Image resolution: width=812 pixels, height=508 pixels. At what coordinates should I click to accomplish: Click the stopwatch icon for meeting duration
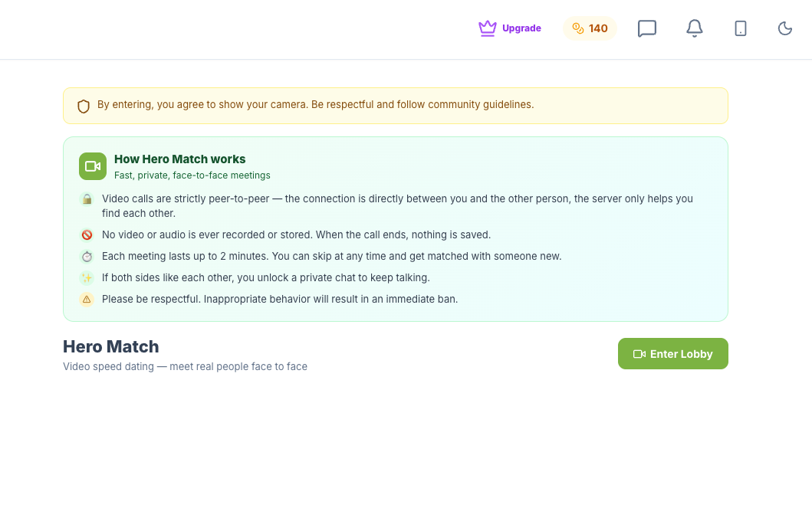click(87, 257)
